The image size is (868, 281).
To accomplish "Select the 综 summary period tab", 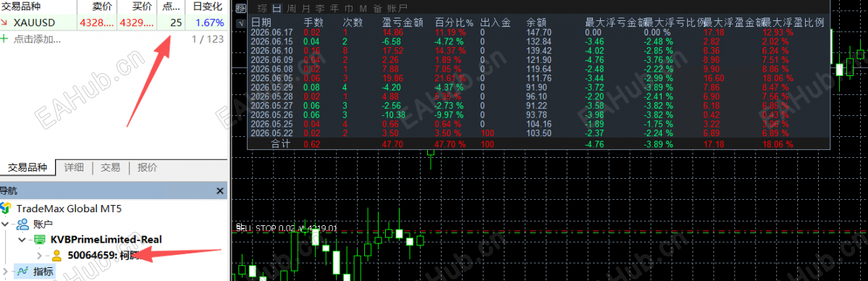I will pyautogui.click(x=262, y=8).
